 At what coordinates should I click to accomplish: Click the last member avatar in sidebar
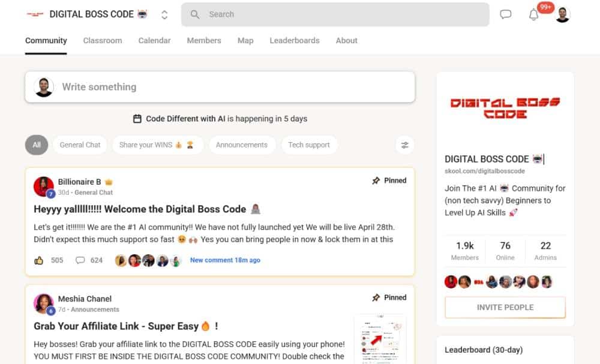(x=547, y=282)
